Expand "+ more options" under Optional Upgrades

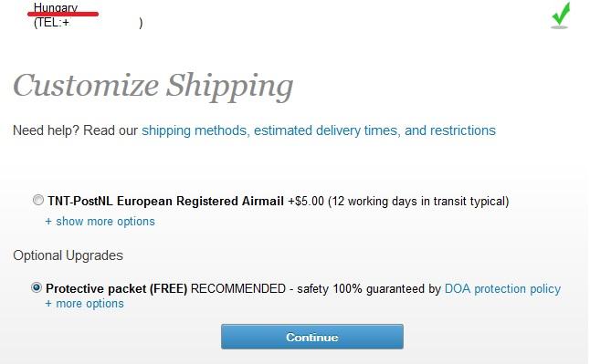[x=84, y=304]
